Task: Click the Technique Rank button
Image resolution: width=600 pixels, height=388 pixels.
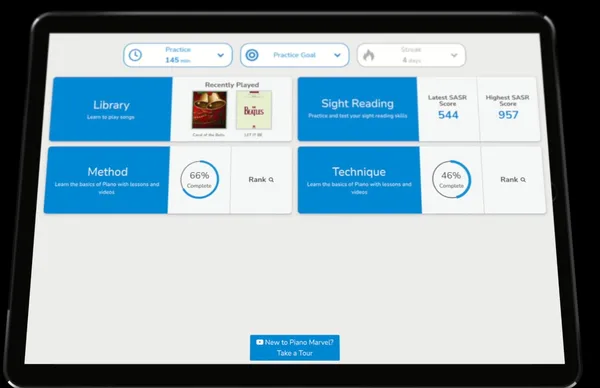Action: click(513, 180)
